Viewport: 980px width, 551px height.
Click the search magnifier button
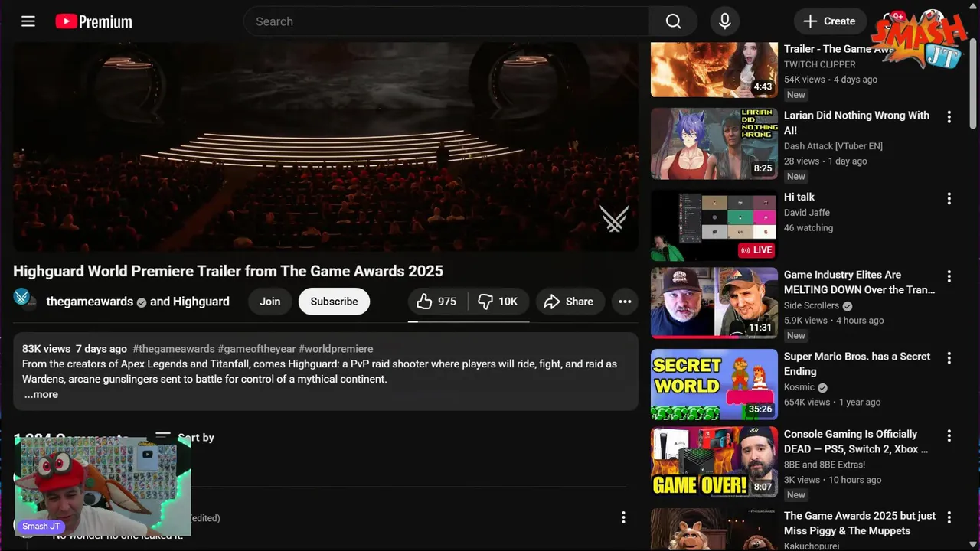(x=673, y=21)
